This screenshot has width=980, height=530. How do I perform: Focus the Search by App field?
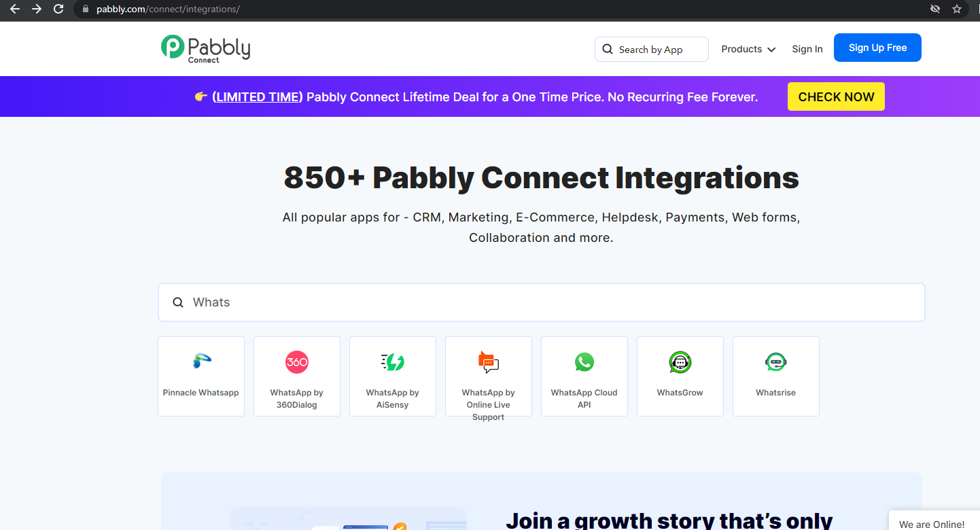coord(652,50)
